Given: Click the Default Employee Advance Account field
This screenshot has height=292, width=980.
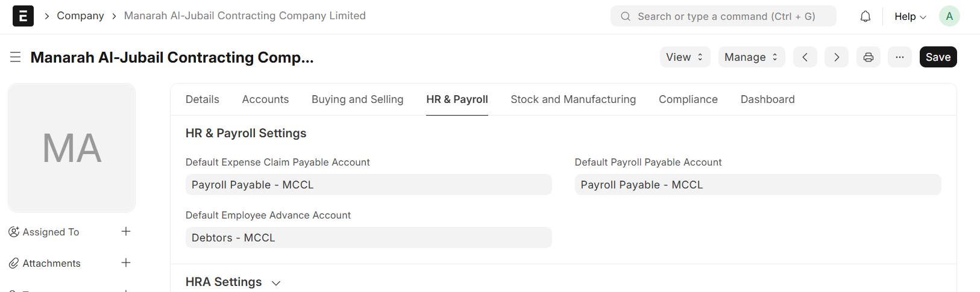Looking at the screenshot, I should (368, 238).
